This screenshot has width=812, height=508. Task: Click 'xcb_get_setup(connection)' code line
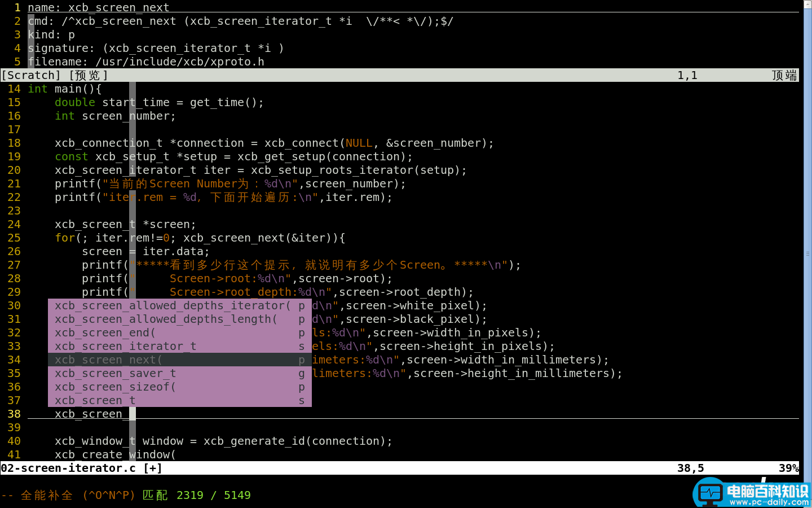click(234, 156)
